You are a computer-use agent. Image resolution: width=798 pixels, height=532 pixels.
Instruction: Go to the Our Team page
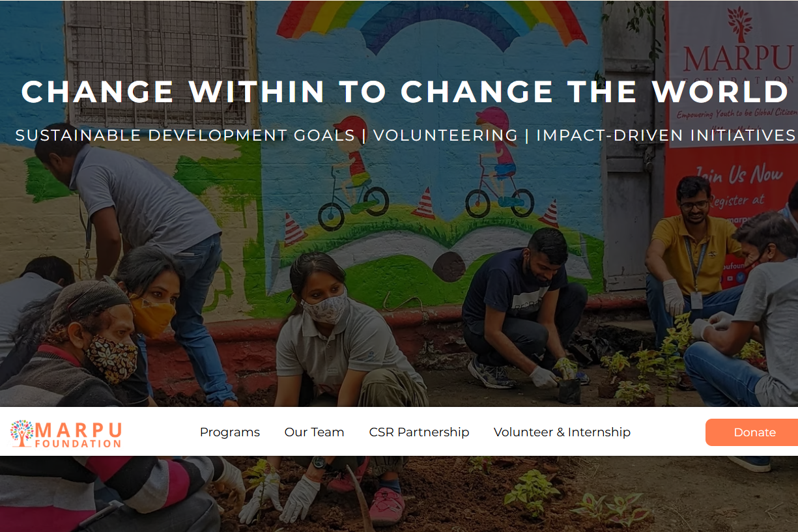tap(314, 432)
